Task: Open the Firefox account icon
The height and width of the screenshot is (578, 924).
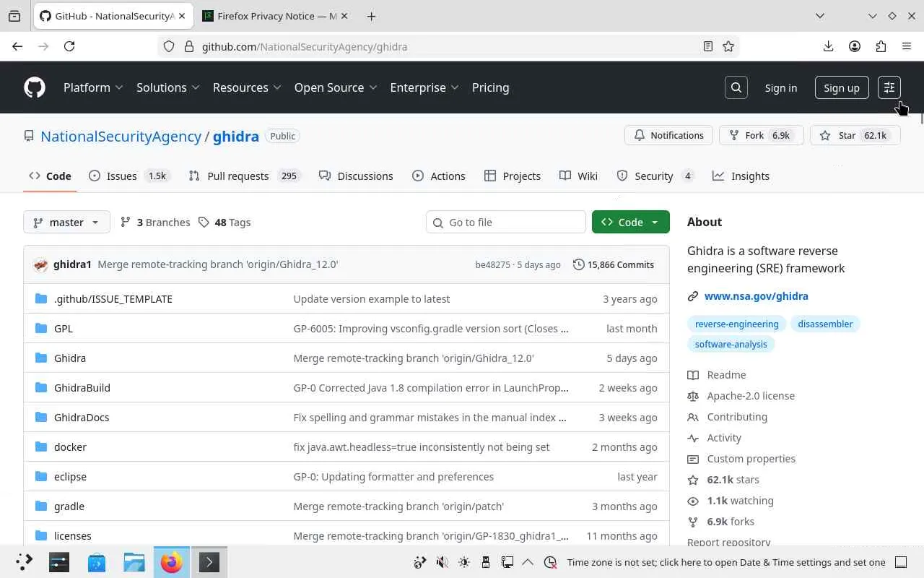Action: pyautogui.click(x=855, y=46)
